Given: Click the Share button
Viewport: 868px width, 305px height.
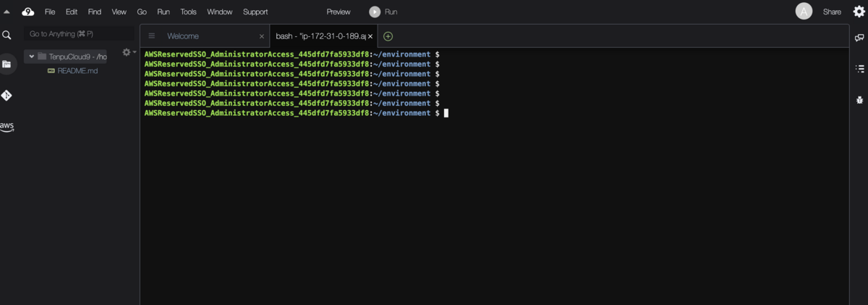Looking at the screenshot, I should point(832,12).
